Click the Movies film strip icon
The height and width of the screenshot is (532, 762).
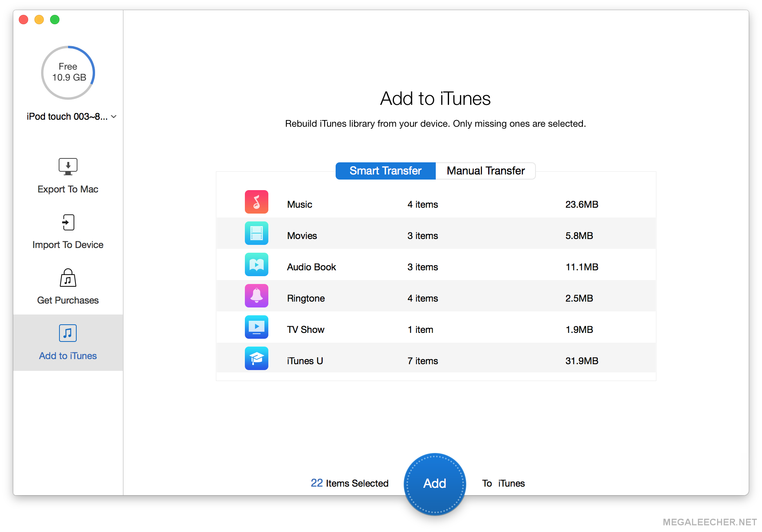pos(257,233)
